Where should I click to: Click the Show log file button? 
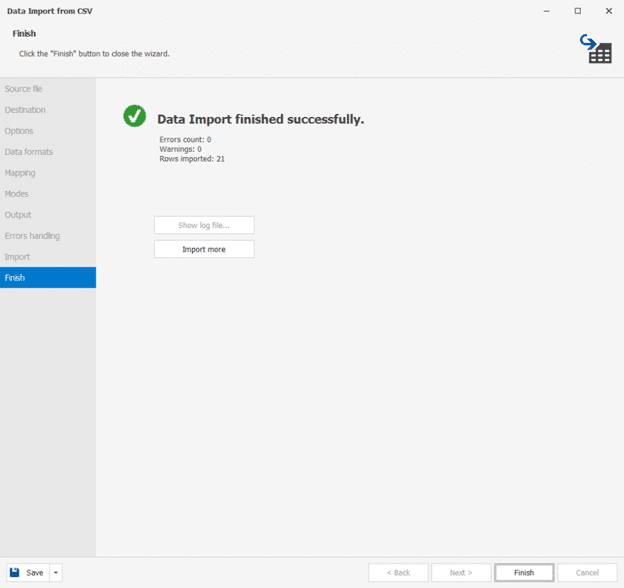[204, 225]
